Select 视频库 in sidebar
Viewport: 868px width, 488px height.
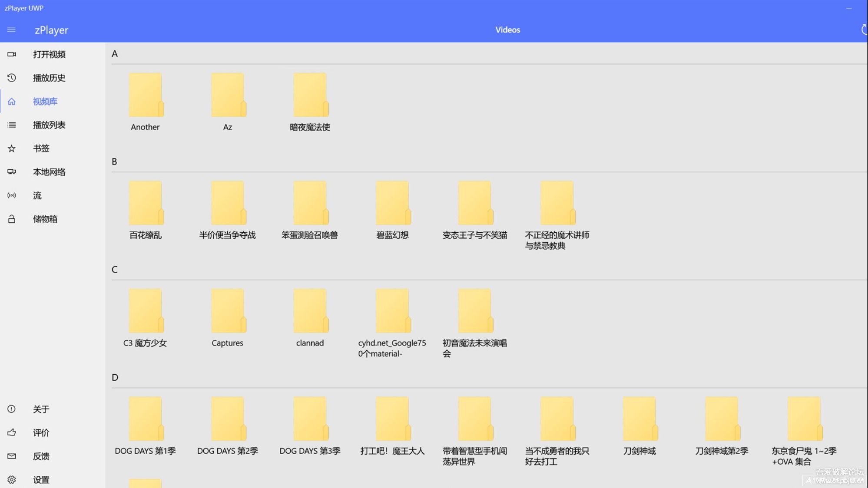coord(45,102)
